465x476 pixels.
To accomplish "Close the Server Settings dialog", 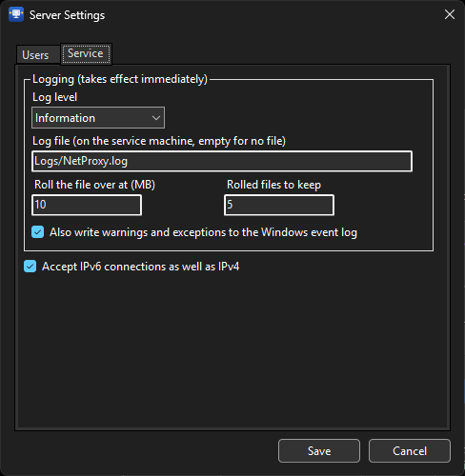I will click(x=450, y=14).
